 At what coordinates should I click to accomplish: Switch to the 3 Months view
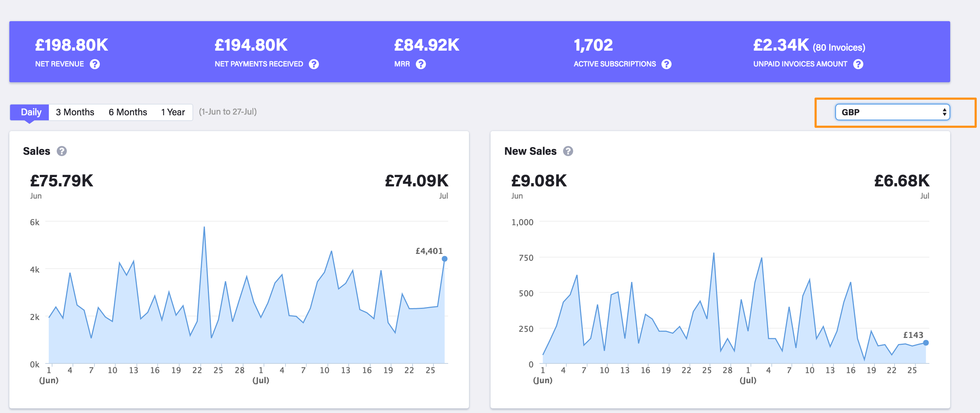pos(75,112)
